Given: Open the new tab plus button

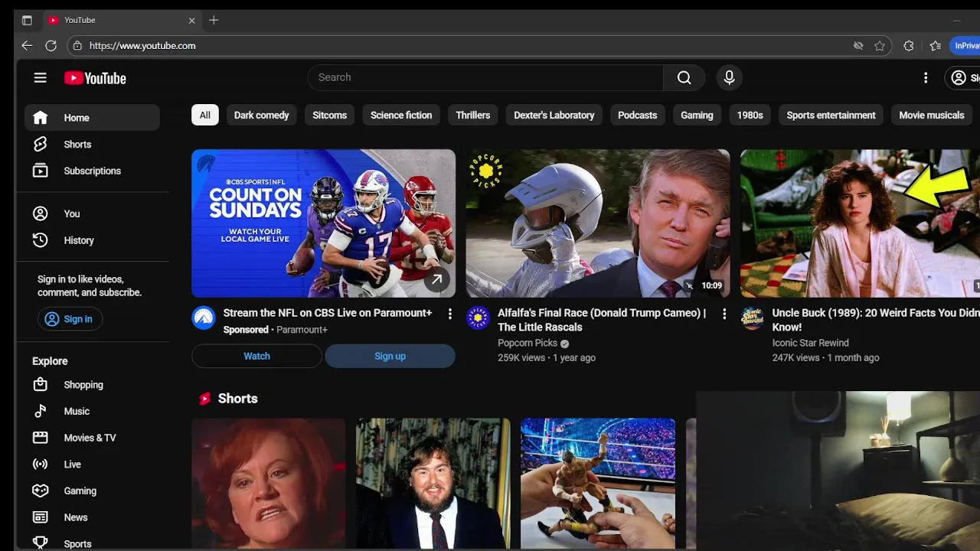Looking at the screenshot, I should (x=214, y=20).
